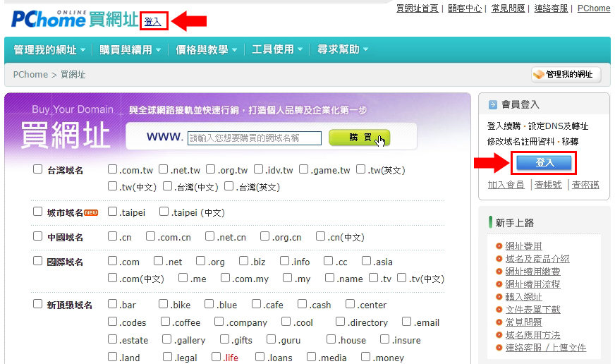Click the PChome link at top right
This screenshot has height=364, width=615.
click(x=594, y=8)
